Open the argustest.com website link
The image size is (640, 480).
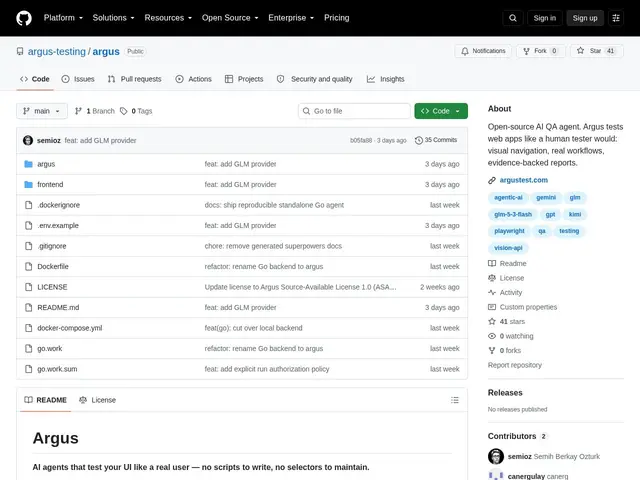tap(524, 180)
